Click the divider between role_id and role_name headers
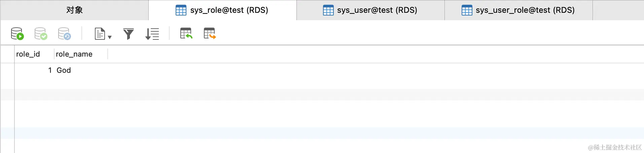Screen dimensions: 644x153 tap(54, 54)
